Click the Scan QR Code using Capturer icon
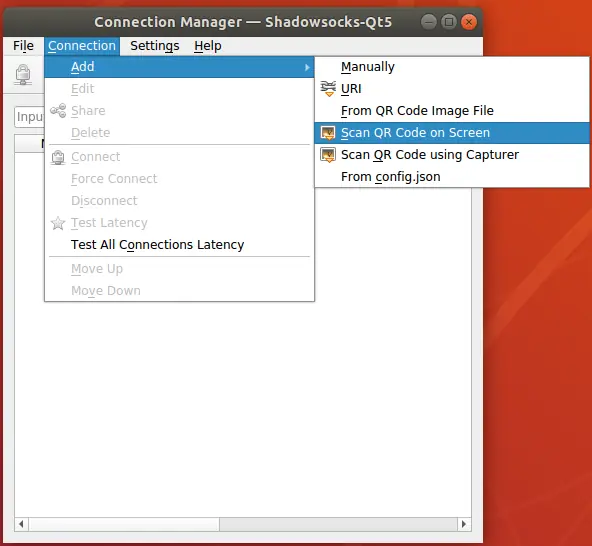Viewport: 592px width, 546px height. coord(328,155)
